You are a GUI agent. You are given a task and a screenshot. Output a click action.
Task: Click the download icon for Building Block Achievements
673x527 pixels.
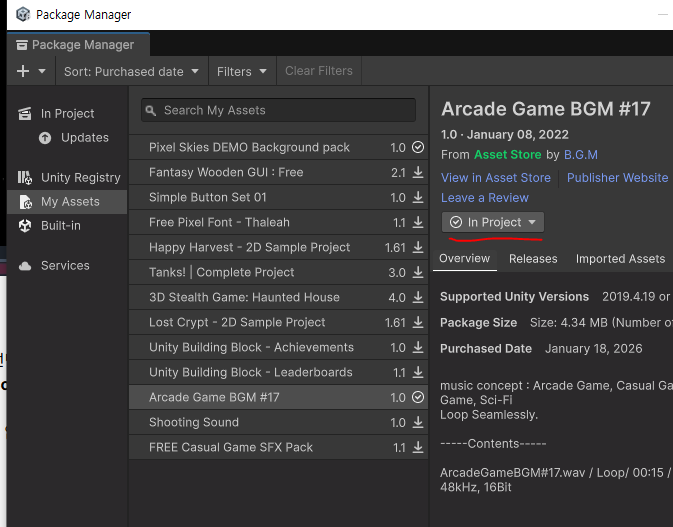[418, 347]
